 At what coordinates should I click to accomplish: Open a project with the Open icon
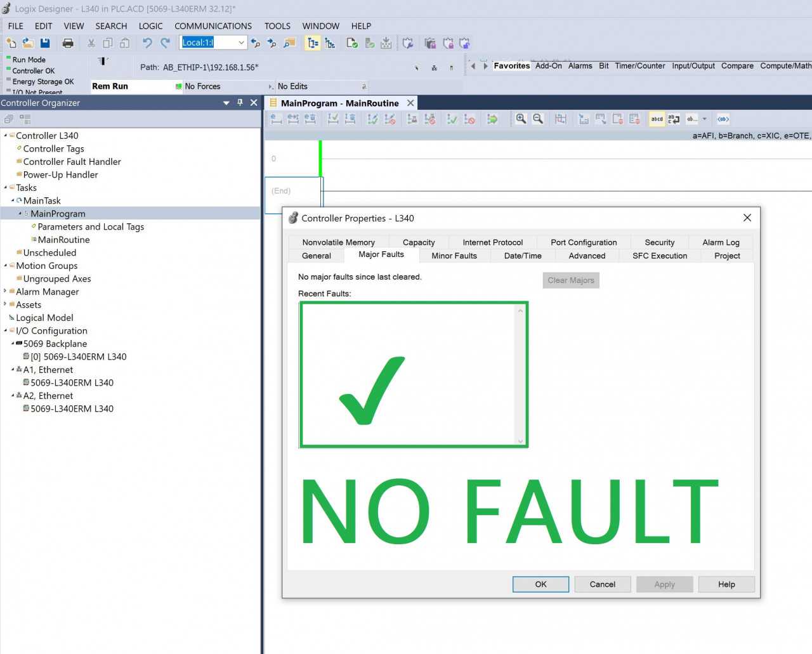coord(28,43)
